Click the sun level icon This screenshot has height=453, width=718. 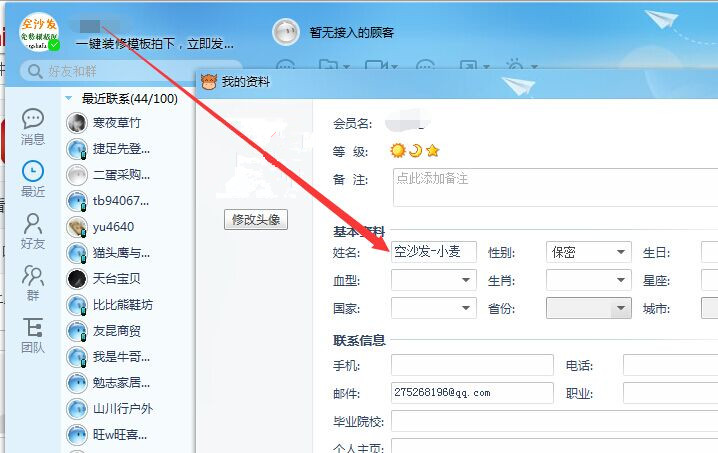(398, 151)
